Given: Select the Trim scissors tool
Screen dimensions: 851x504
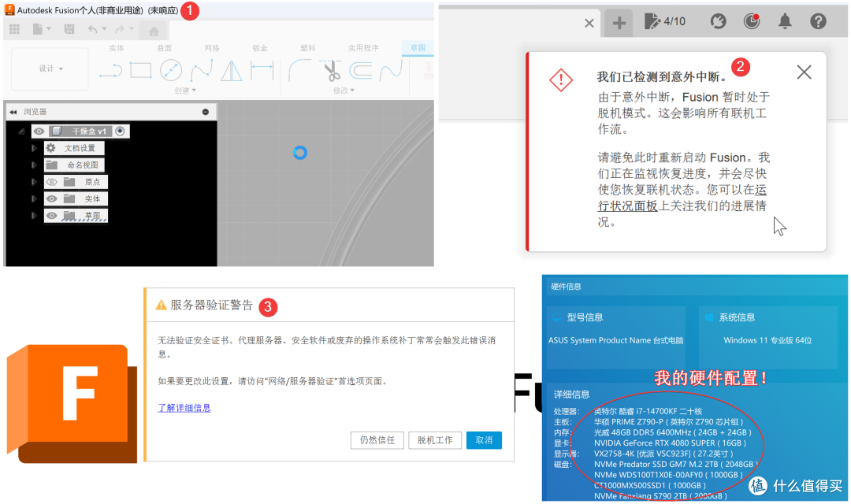Looking at the screenshot, I should 330,71.
